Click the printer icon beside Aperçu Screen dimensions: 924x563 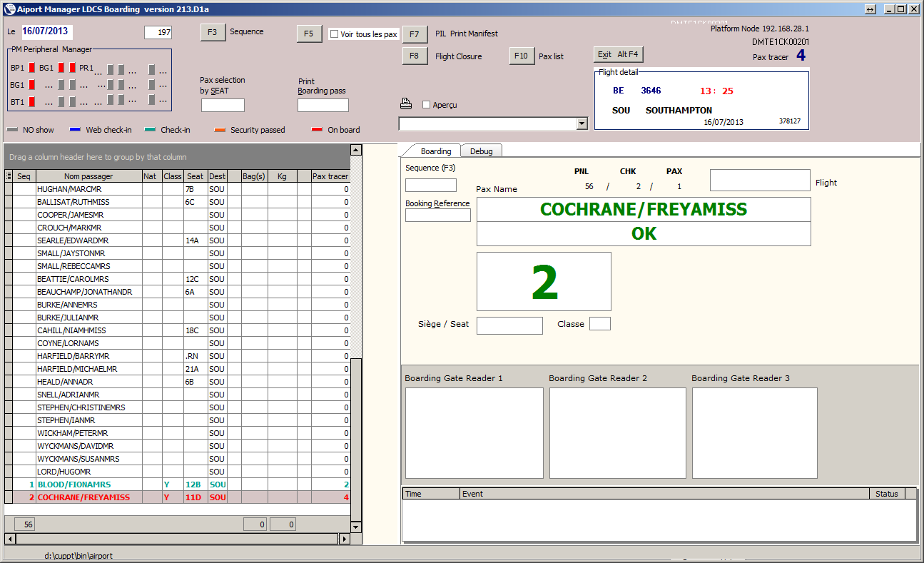click(406, 104)
